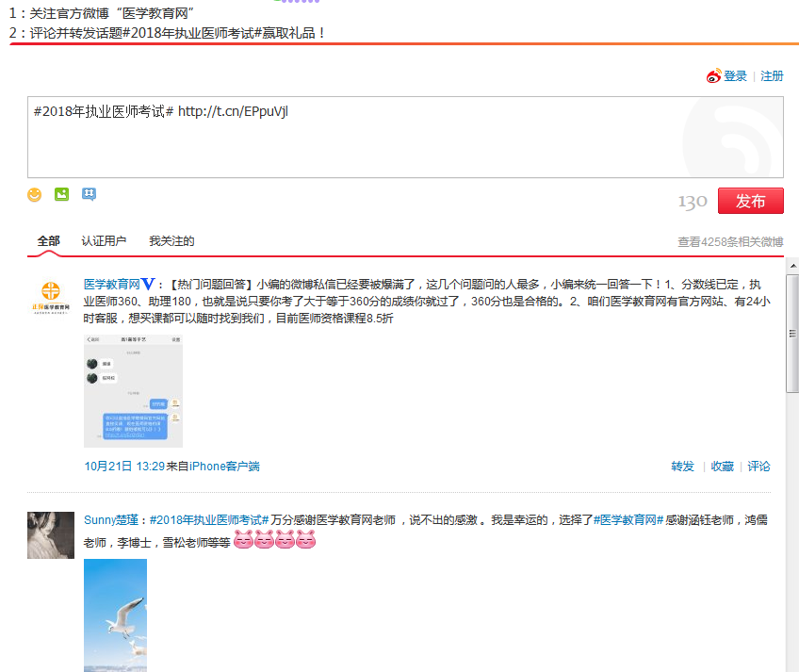The image size is (799, 672).
Task: Open the chat screenshot thumbnail
Action: (x=133, y=390)
